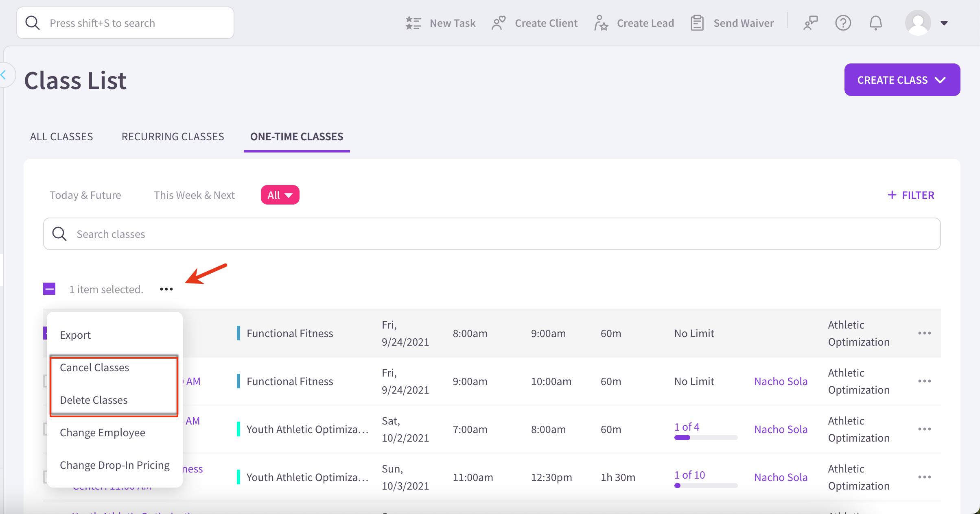980x514 pixels.
Task: Collapse sidebar with the blue chevron
Action: tap(4, 75)
